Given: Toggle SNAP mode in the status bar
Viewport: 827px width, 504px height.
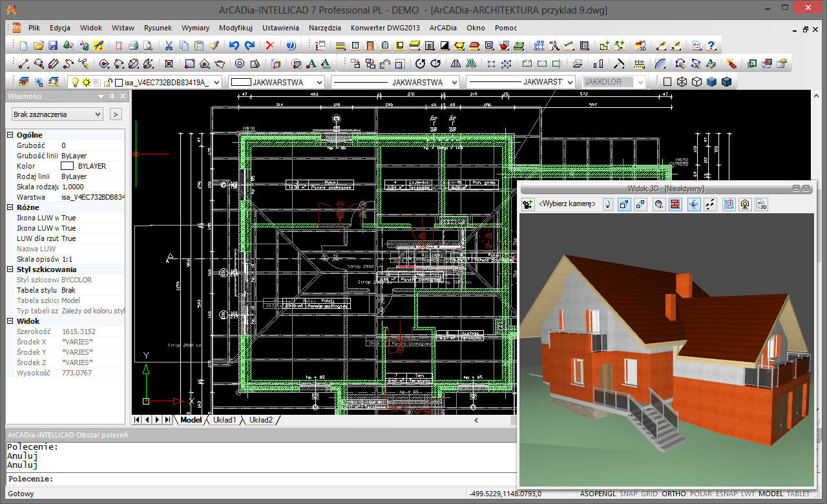Looking at the screenshot, I should [x=629, y=494].
